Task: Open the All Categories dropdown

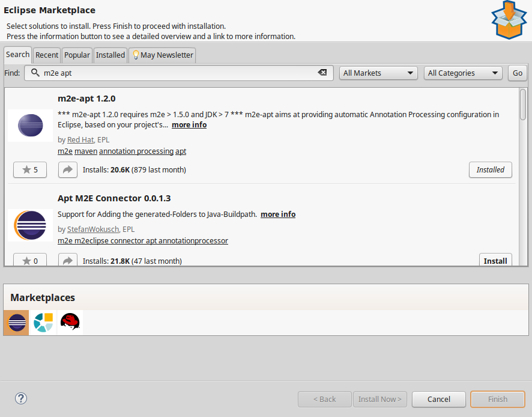Action: click(463, 73)
